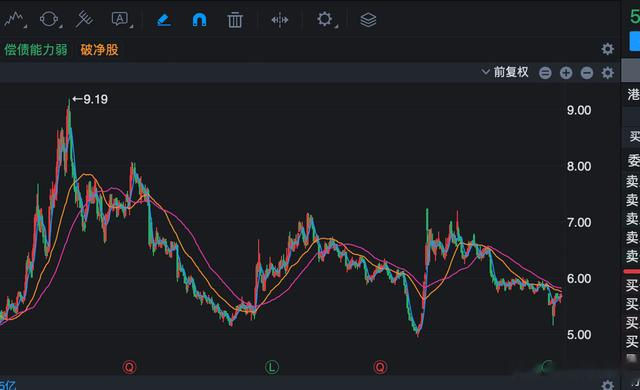Activate the blue highlighter pen tool
Viewport: 640px width, 390px height.
coord(164,20)
